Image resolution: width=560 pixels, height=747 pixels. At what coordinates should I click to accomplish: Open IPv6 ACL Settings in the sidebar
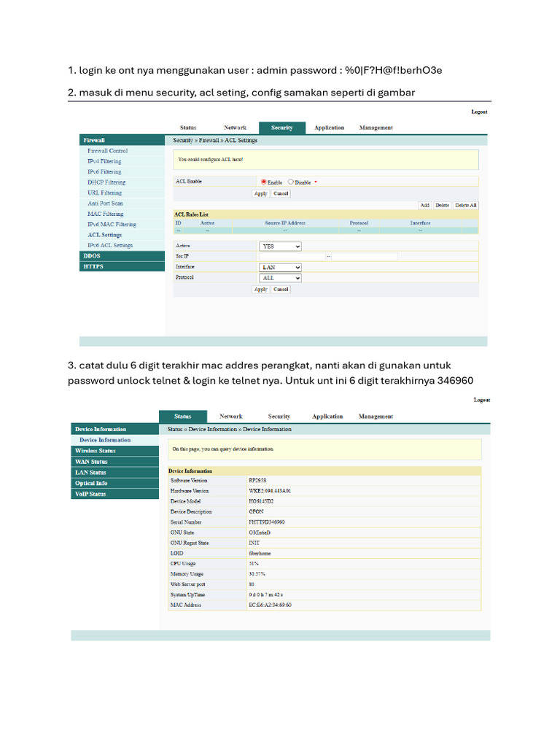click(110, 245)
